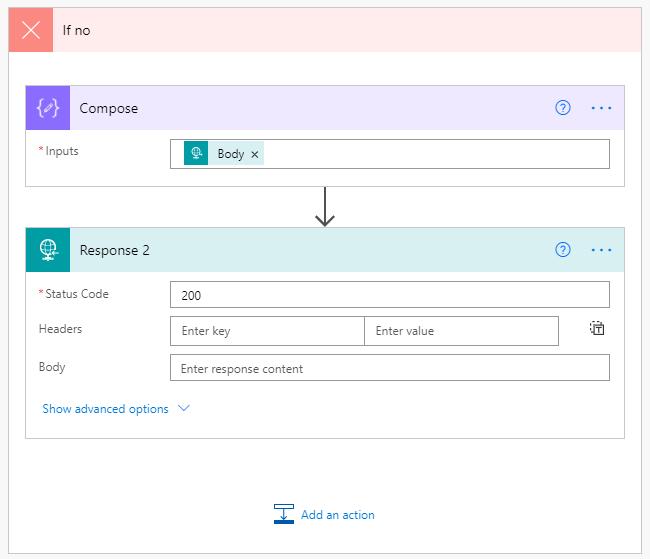Viewport: 650px width, 559px height.
Task: Open help for the Response 2 action
Action: (563, 250)
